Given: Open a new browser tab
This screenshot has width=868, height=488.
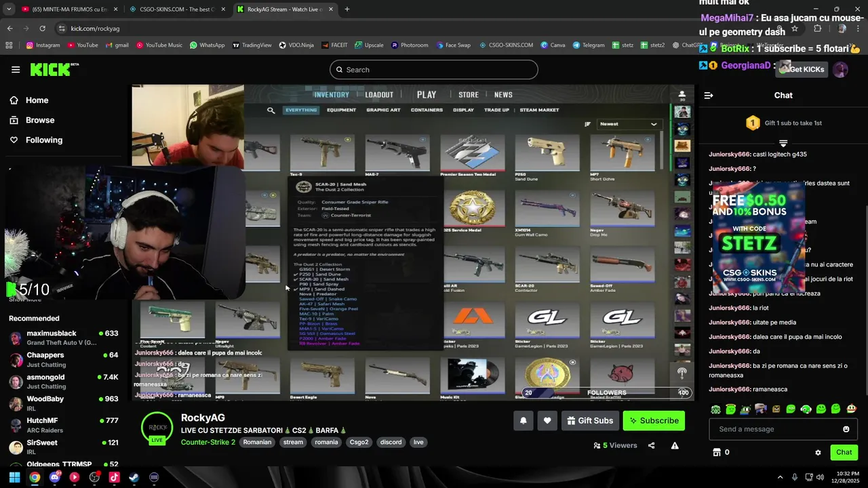Looking at the screenshot, I should (x=347, y=9).
